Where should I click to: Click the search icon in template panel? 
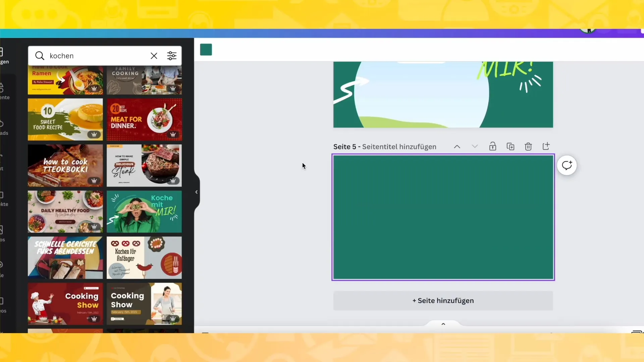(x=39, y=56)
